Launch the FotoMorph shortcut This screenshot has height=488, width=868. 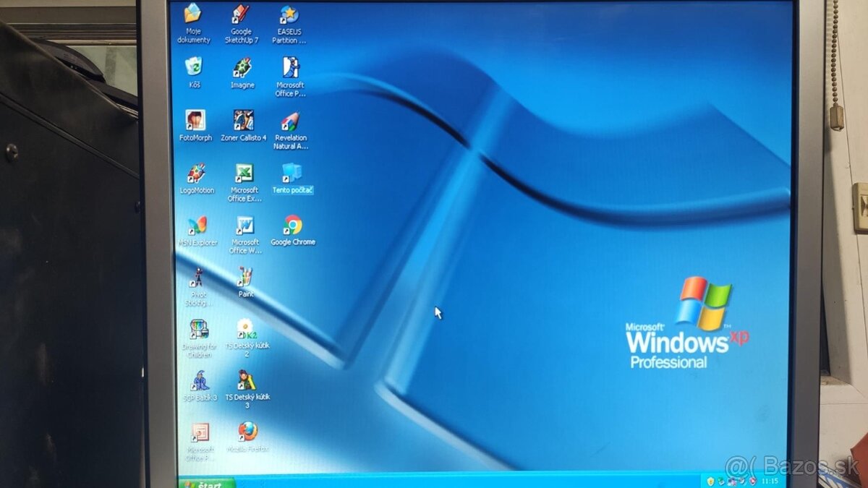point(195,119)
